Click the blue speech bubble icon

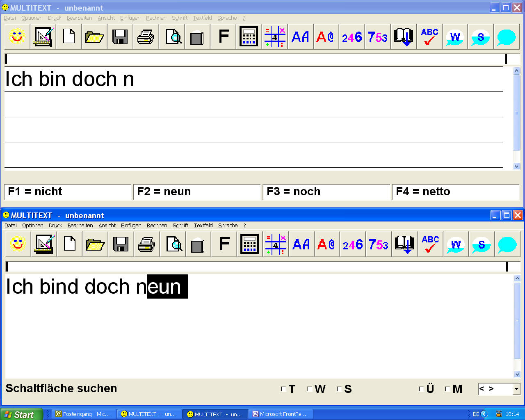pos(507,244)
